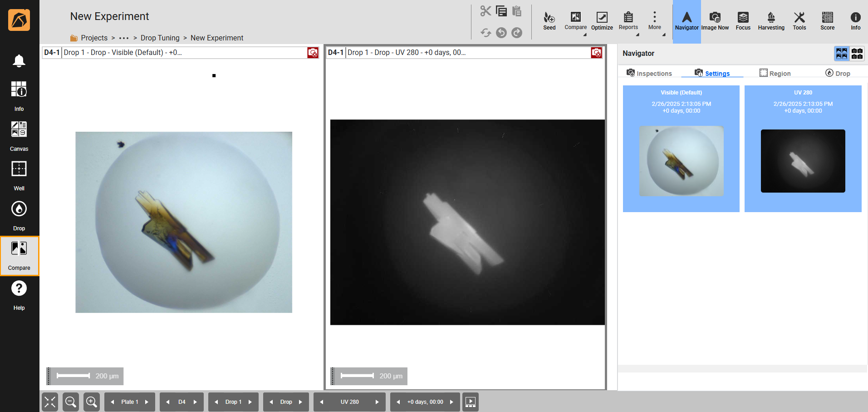Open the notifications bell

pos(19,60)
